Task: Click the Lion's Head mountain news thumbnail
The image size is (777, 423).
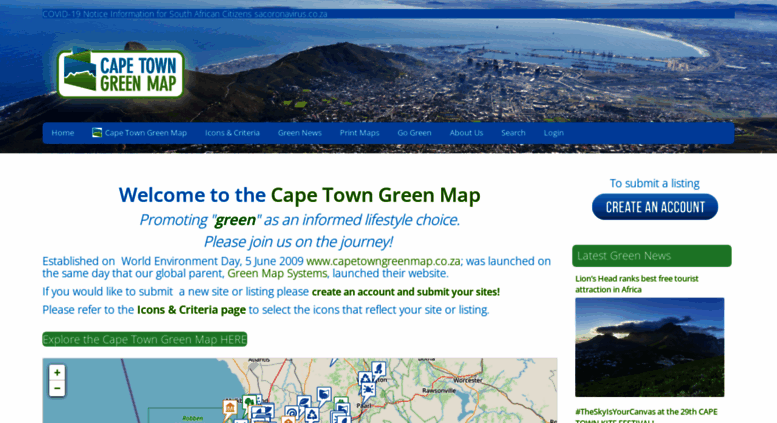Action: (x=650, y=347)
